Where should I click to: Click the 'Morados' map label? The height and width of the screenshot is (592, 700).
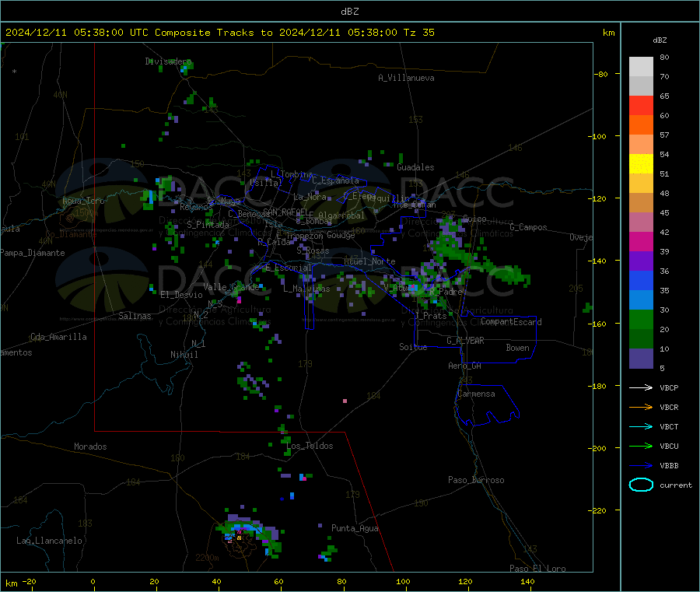point(90,447)
